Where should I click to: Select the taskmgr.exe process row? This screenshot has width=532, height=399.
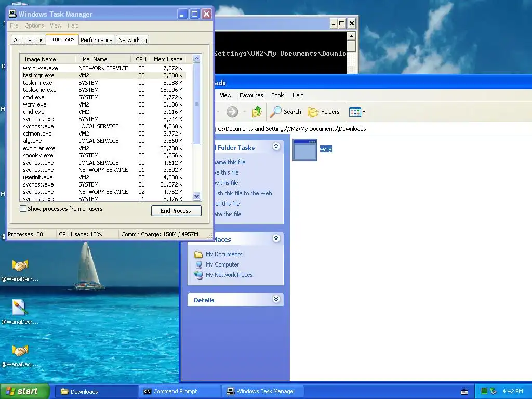pos(103,75)
